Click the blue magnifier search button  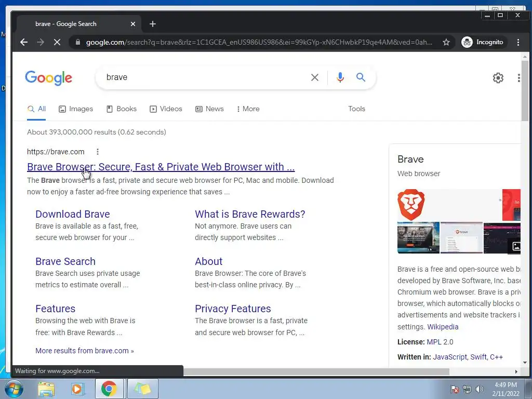tap(361, 77)
